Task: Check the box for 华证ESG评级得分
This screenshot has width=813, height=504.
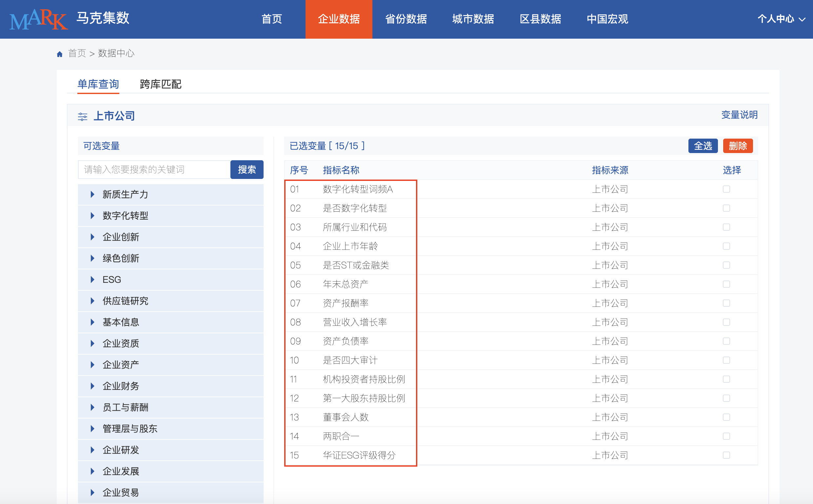Action: coord(726,455)
